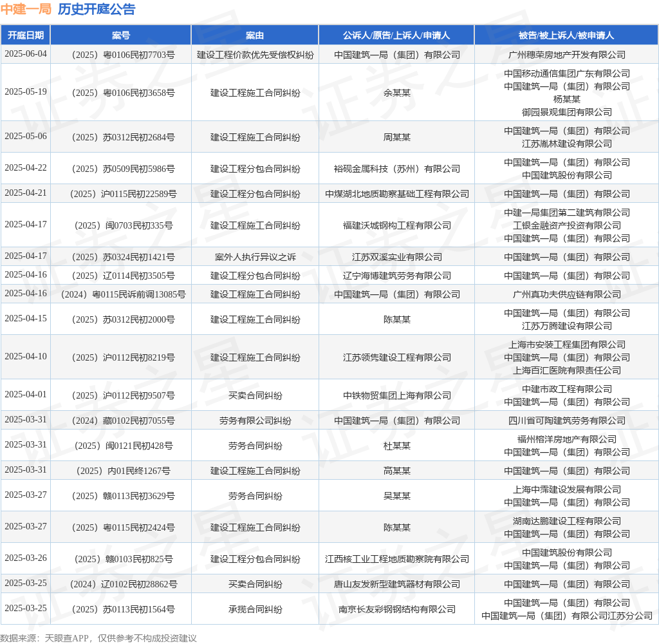Viewport: 659px width, 644px height.
Task: Click defendant 上海中霈建设发展有限公司
Action: [x=566, y=489]
